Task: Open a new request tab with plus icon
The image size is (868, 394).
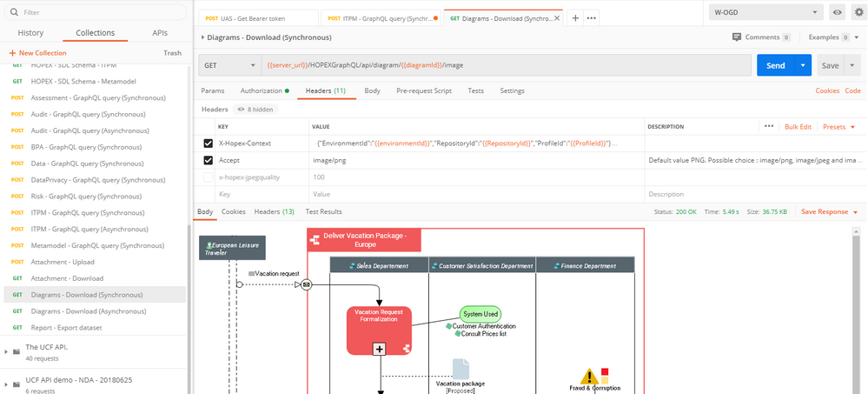Action: (x=575, y=17)
